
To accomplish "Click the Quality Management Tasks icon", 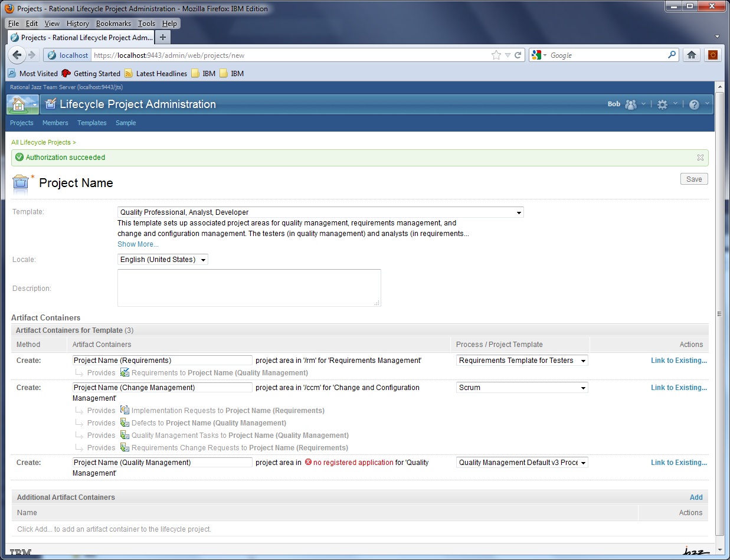I will tap(125, 435).
